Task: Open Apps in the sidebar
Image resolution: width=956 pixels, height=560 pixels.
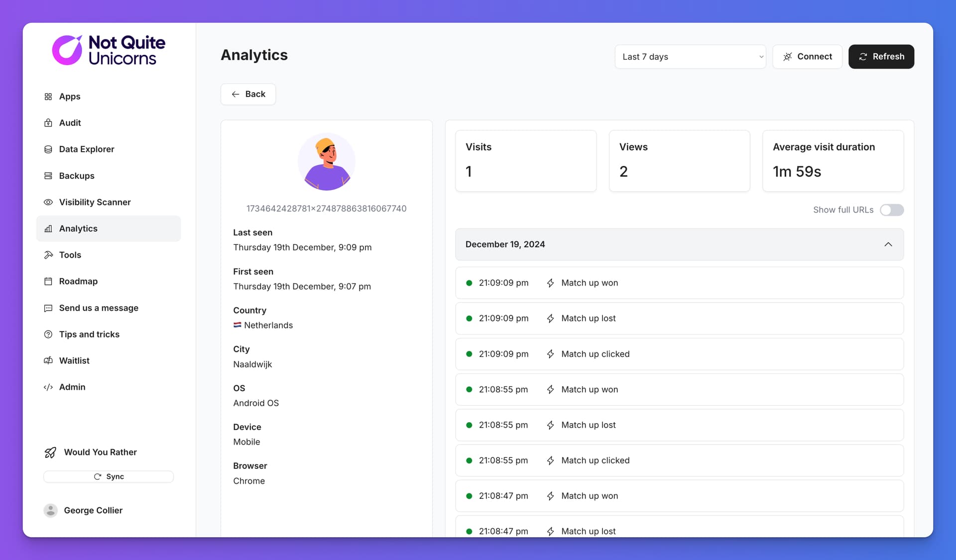Action: (109, 97)
